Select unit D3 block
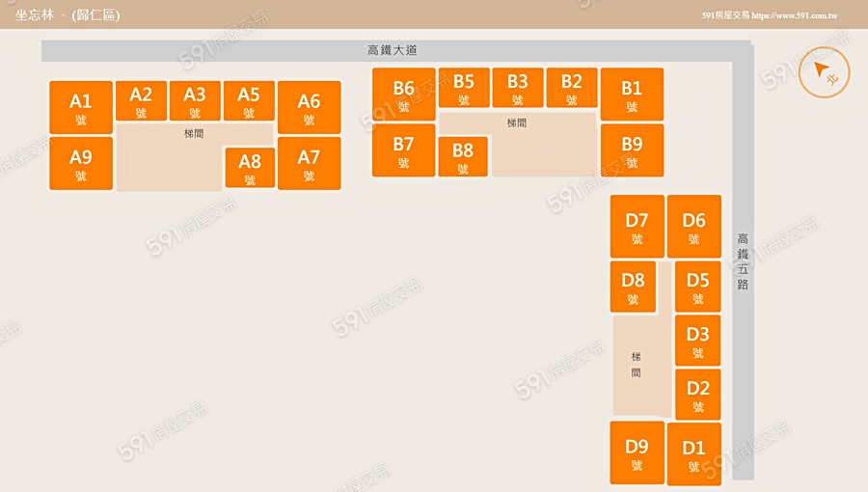 pos(697,341)
